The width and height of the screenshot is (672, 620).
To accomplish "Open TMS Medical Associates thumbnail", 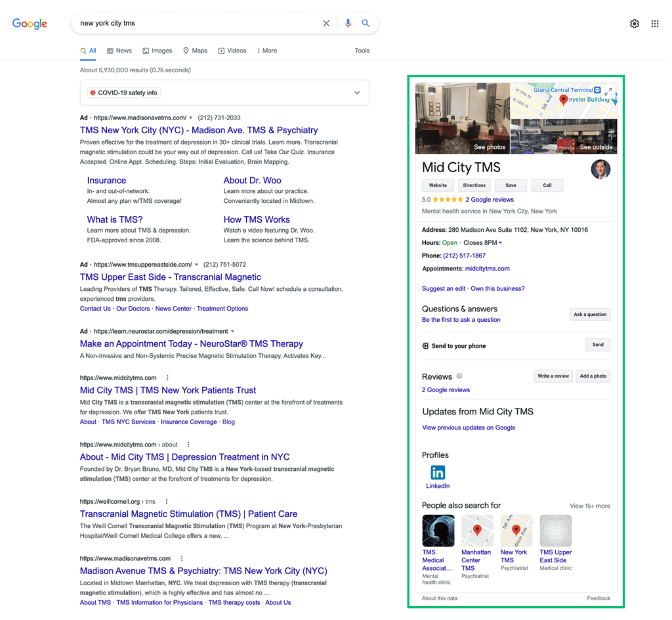I will pyautogui.click(x=438, y=531).
